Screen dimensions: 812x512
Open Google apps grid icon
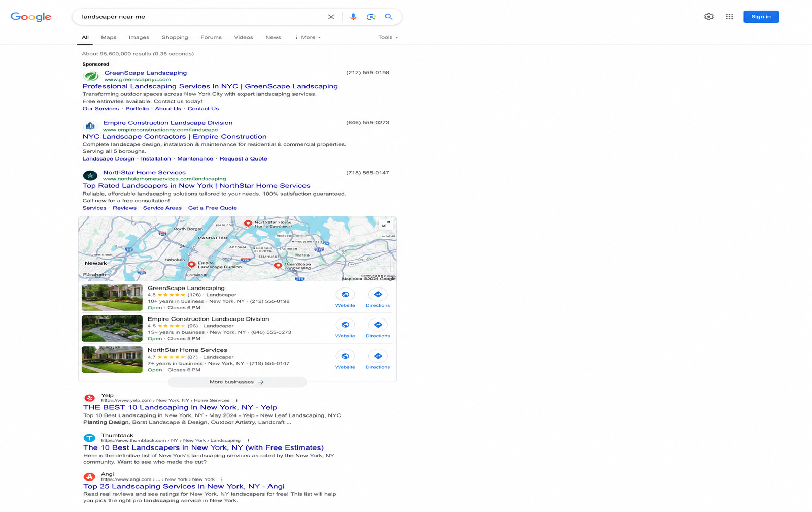pos(729,17)
